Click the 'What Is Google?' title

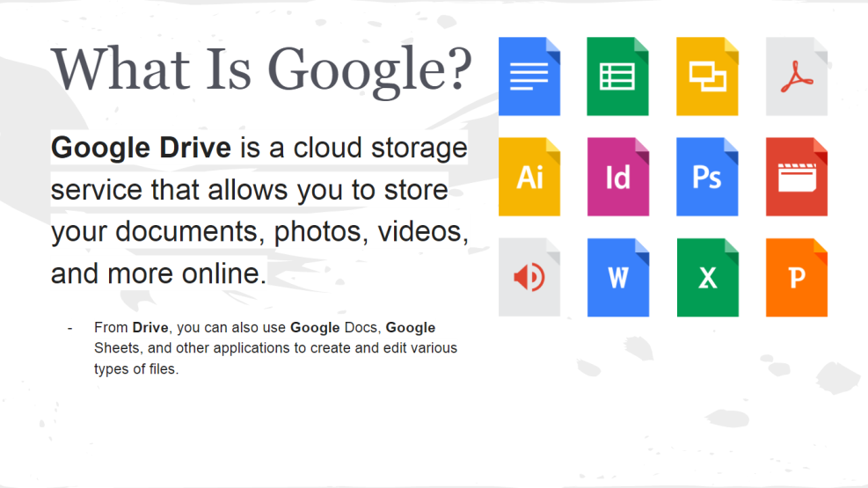click(261, 70)
